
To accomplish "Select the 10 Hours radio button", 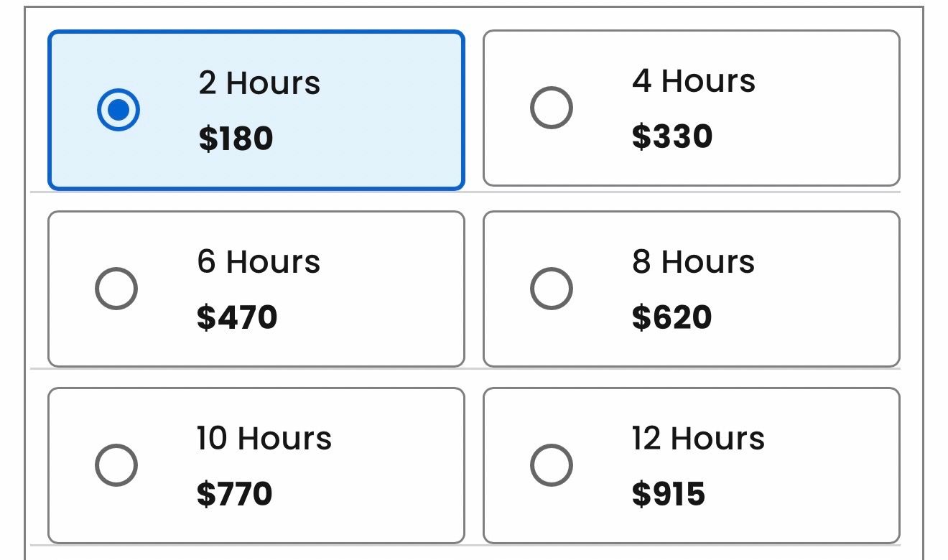I will (x=116, y=465).
